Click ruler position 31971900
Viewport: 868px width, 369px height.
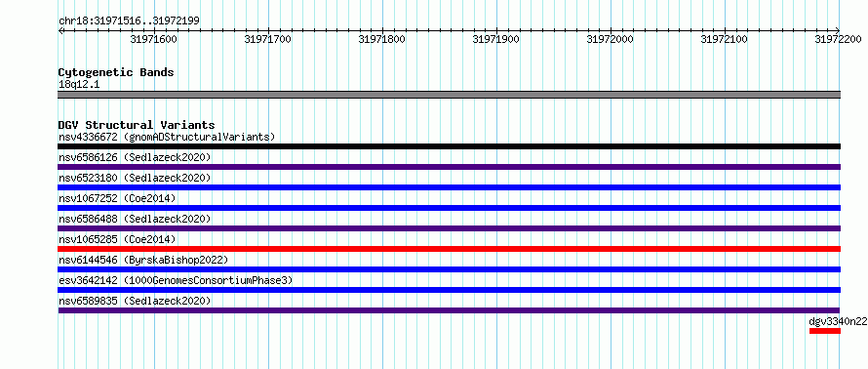[495, 39]
